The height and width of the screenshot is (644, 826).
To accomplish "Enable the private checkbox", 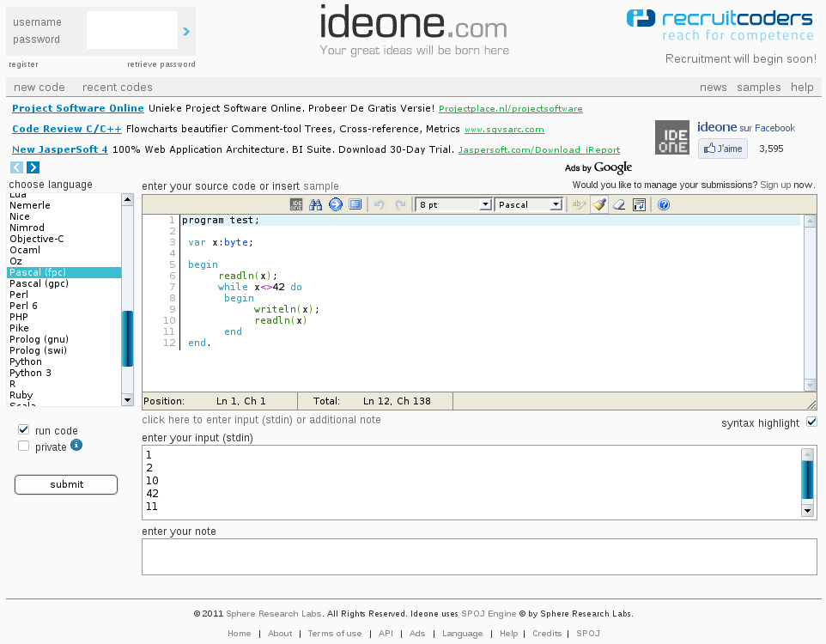I will coord(24,446).
